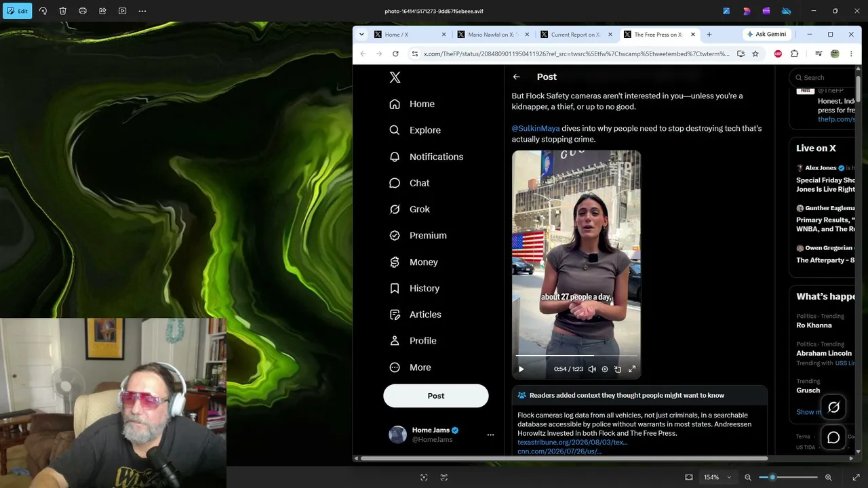Open the browser Extensions puzzle menu

coord(795,54)
